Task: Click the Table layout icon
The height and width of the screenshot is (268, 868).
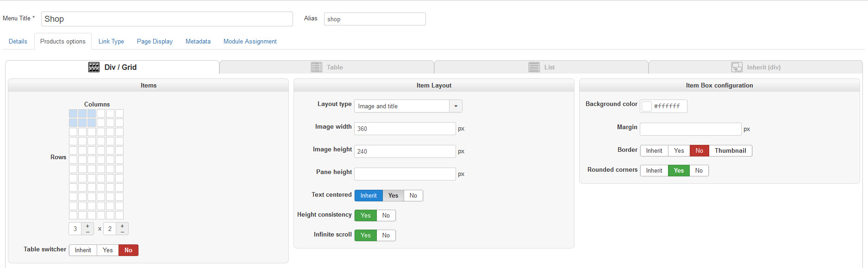Action: tap(317, 67)
